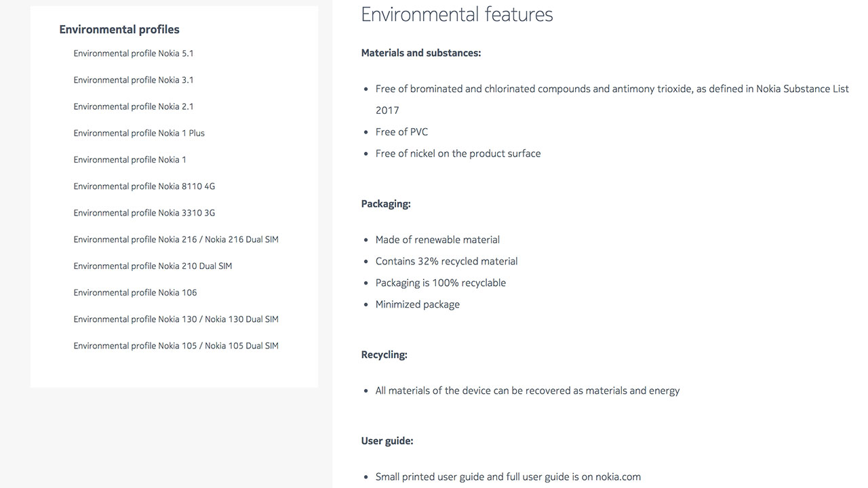Viewport: 868px width, 488px height.
Task: Click the 'Free of PVC' bullet text
Action: coord(402,132)
